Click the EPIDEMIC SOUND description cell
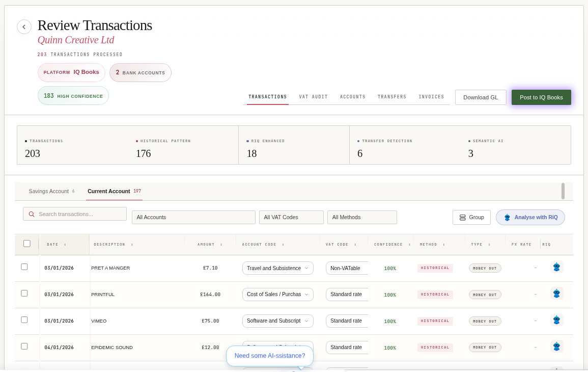Screen dimensions: 588x372 pyautogui.click(x=112, y=348)
